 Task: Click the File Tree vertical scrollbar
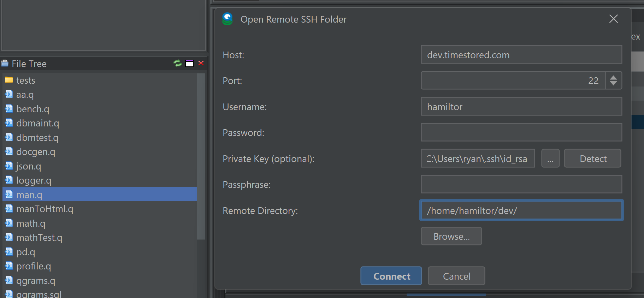tap(201, 155)
